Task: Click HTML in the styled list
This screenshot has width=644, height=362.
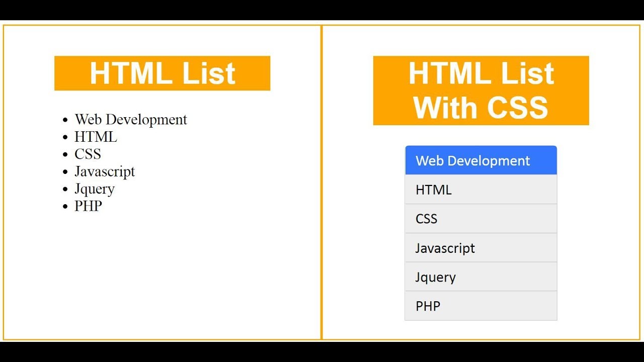Action: [x=480, y=190]
